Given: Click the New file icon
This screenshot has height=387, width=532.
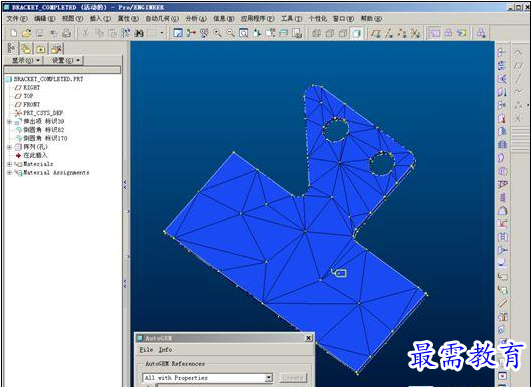Looking at the screenshot, I should tap(14, 33).
